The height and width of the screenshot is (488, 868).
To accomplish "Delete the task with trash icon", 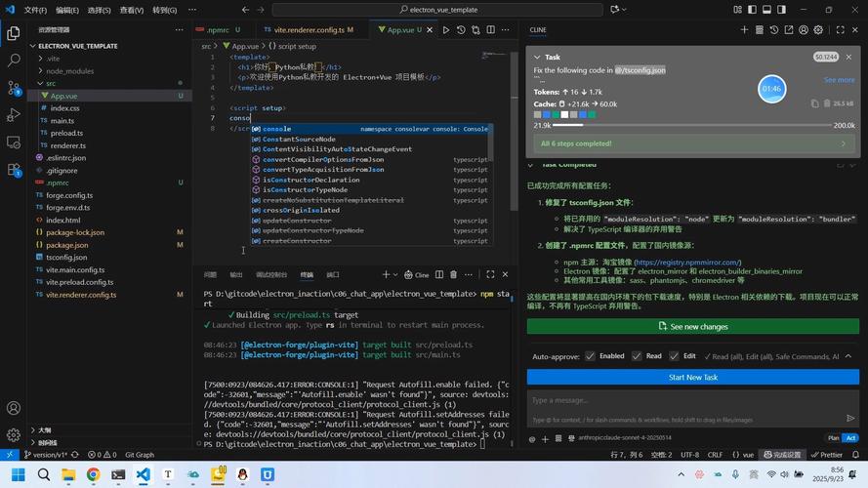I will click(827, 103).
